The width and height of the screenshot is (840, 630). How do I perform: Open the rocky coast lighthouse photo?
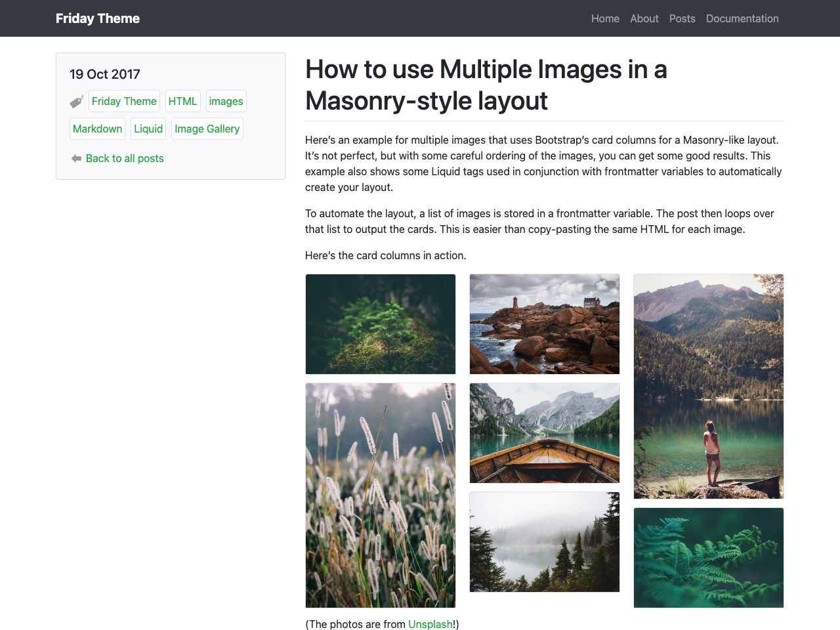(545, 324)
